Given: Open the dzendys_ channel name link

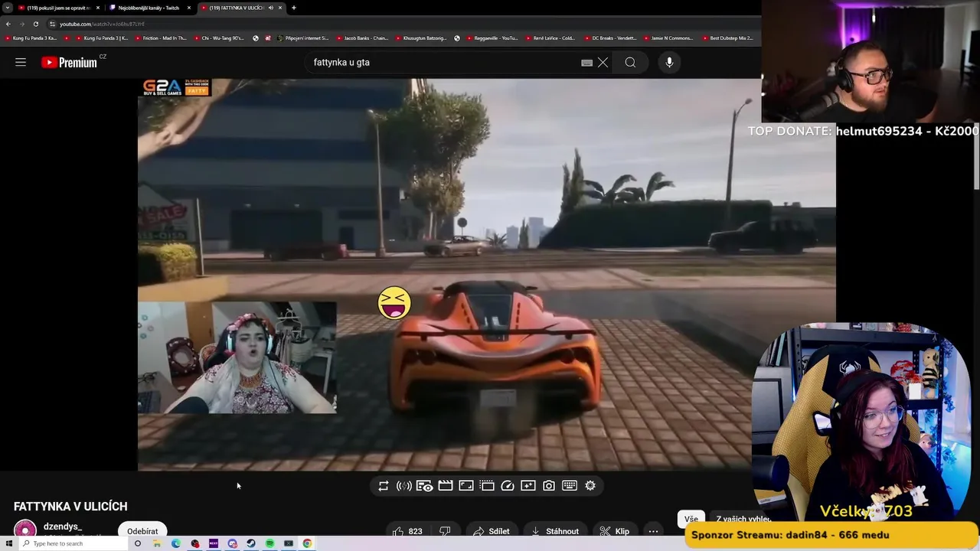Looking at the screenshot, I should coord(63,527).
